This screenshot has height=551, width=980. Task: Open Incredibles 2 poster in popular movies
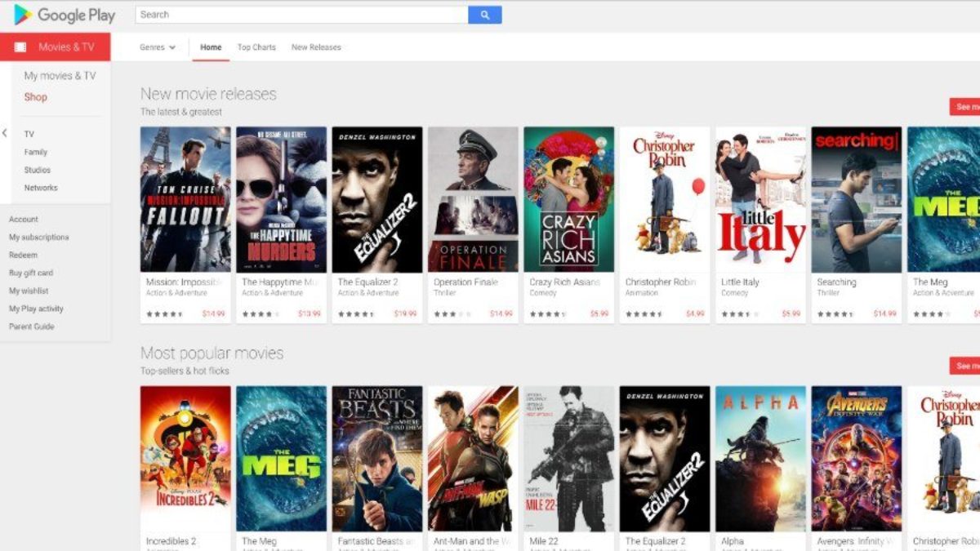click(185, 458)
